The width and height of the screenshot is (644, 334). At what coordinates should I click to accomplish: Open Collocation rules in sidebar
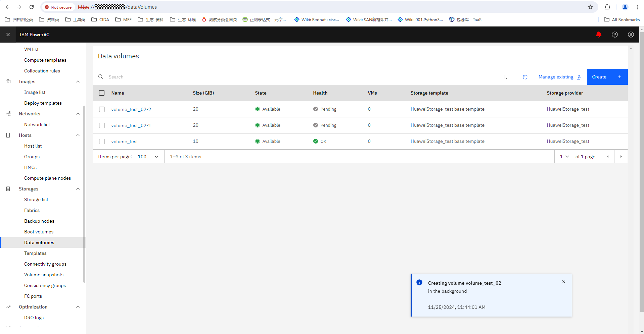pyautogui.click(x=42, y=71)
